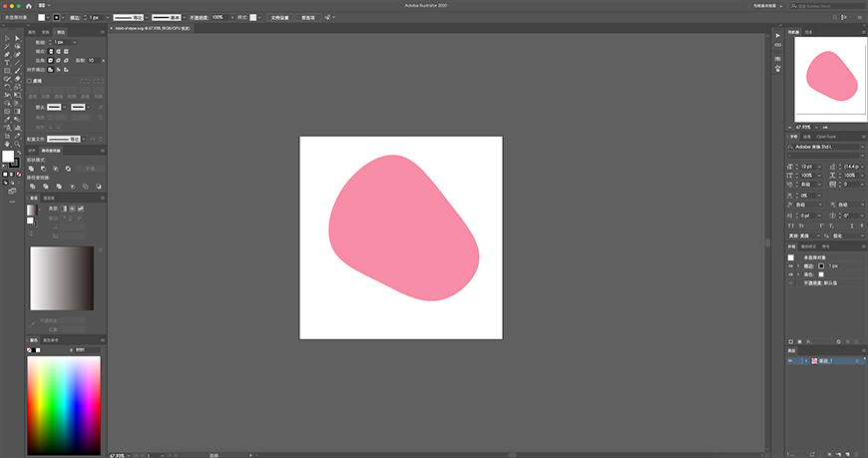Toggle visibility of layer 图层_1
The height and width of the screenshot is (458, 868).
point(790,361)
